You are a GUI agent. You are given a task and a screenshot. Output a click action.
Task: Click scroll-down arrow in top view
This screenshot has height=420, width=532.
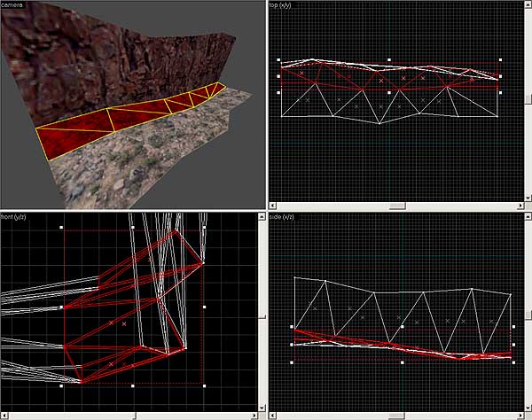click(x=527, y=198)
